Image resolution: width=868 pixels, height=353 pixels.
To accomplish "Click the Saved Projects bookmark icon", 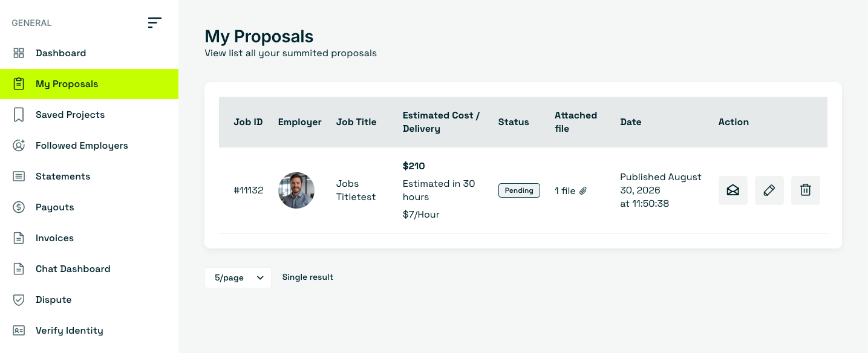I will (19, 115).
